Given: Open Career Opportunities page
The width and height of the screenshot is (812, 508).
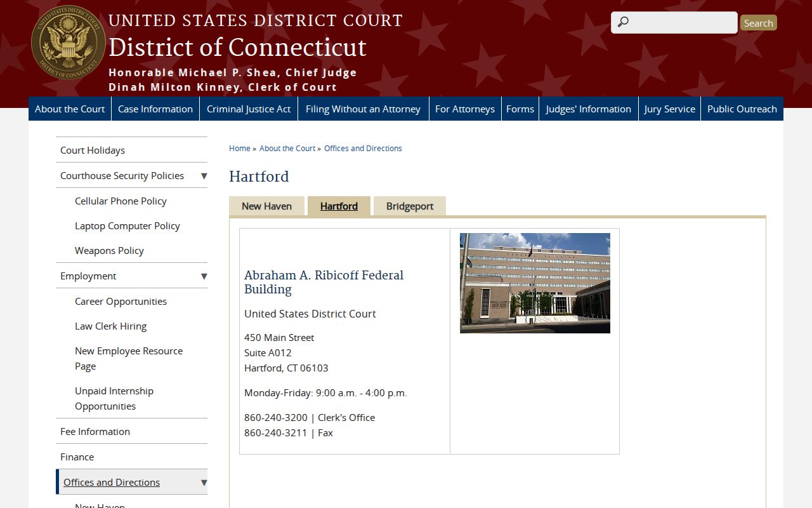Looking at the screenshot, I should coord(121,301).
